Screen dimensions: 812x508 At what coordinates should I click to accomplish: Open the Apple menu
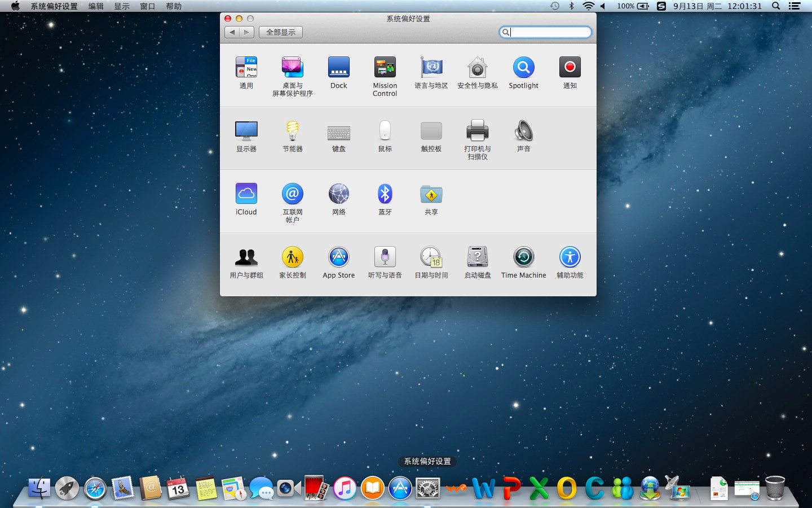click(15, 6)
